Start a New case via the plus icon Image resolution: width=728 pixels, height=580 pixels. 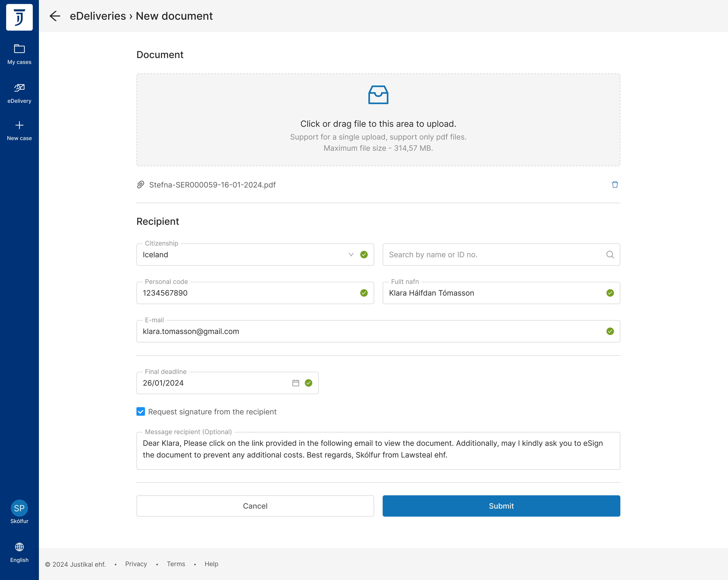click(19, 125)
